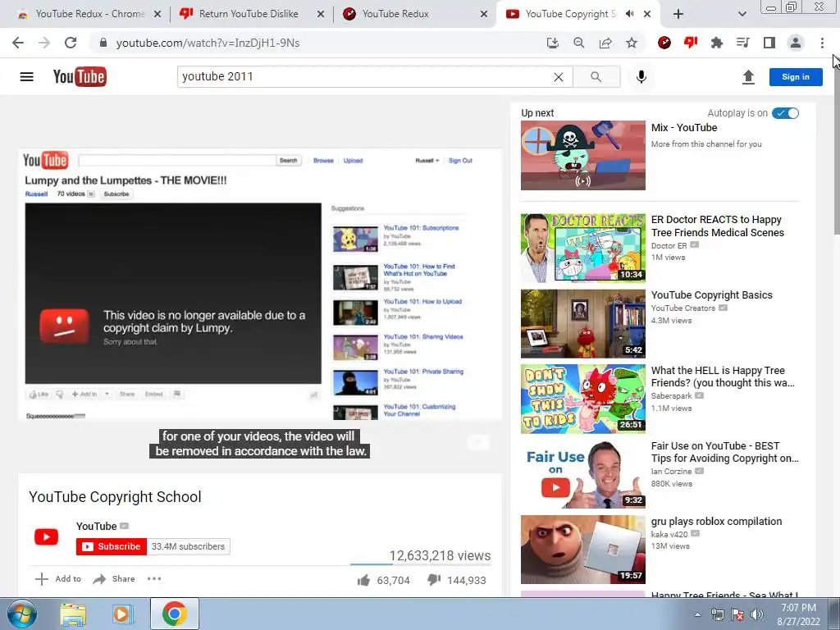View site information padlock
840x630 pixels.
click(103, 43)
